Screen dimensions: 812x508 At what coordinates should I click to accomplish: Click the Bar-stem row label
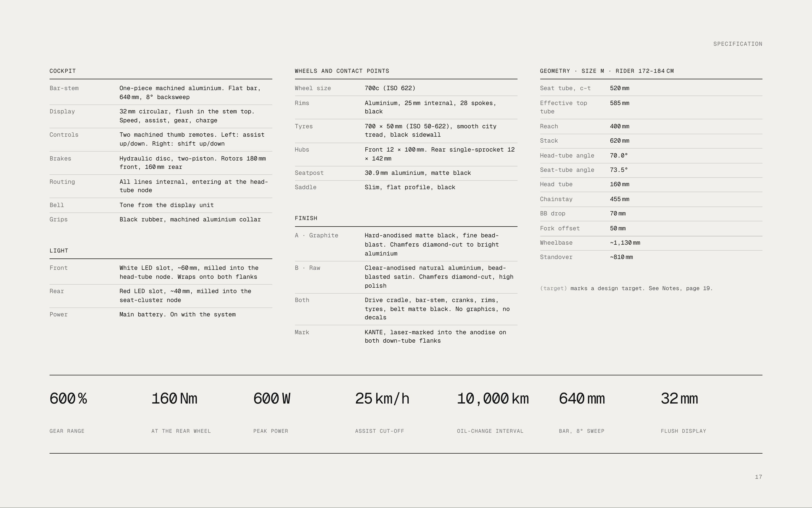coord(64,88)
